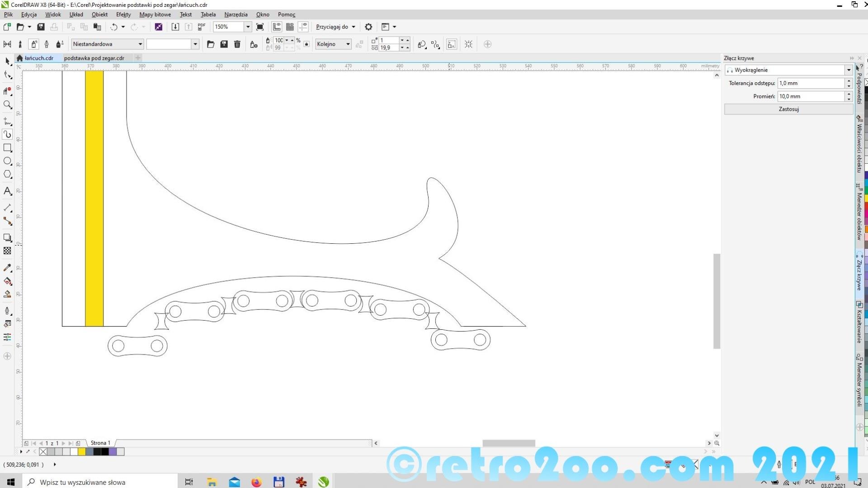Delete the preset with the trash icon
The width and height of the screenshot is (868, 488).
[237, 44]
